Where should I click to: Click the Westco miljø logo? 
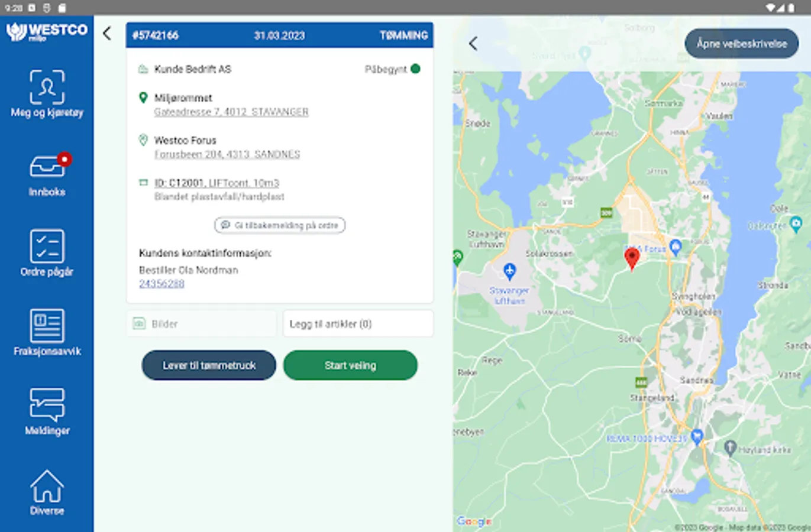[47, 31]
